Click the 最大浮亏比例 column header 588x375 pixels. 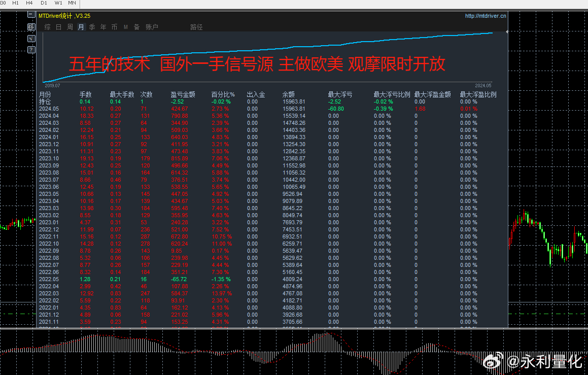392,94
